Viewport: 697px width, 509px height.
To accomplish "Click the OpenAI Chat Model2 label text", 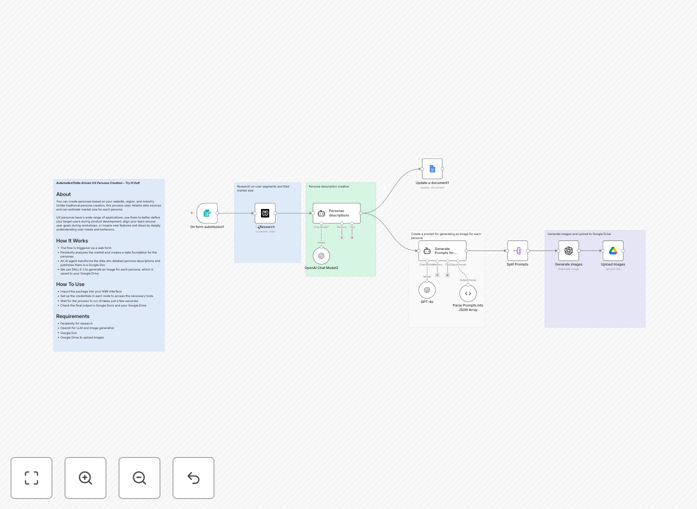I will (321, 268).
